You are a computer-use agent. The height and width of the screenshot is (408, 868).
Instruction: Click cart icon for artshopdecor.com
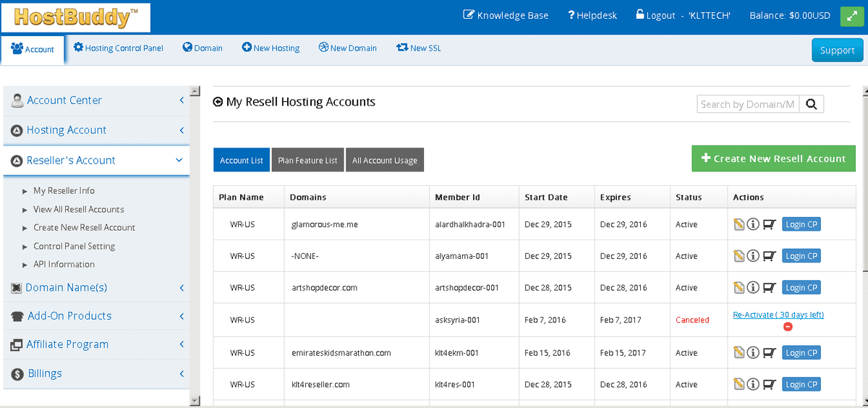point(770,288)
